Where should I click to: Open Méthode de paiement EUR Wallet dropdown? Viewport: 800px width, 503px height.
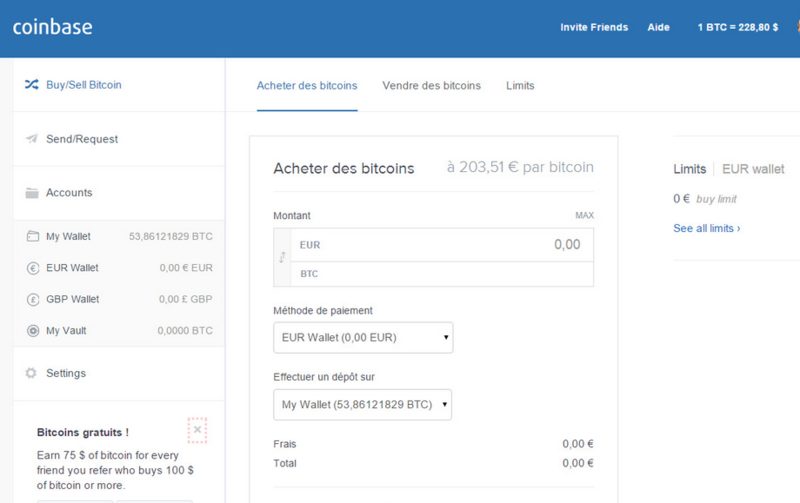363,337
